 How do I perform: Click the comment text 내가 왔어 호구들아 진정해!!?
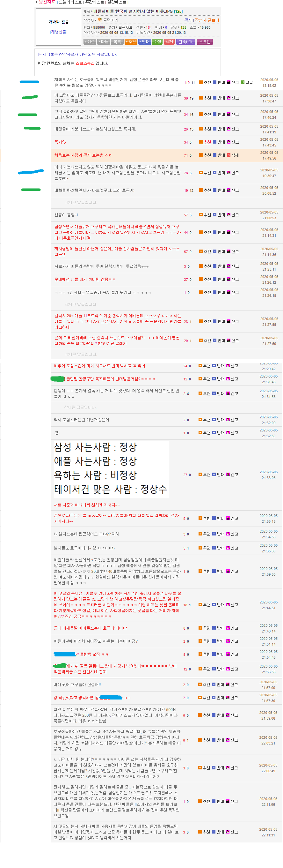pos(77,685)
